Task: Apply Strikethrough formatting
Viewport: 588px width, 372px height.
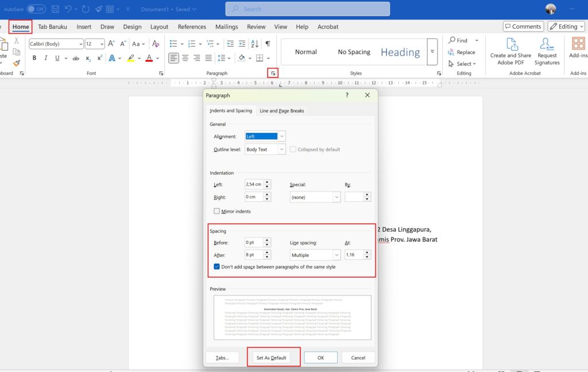Action: 76,58
